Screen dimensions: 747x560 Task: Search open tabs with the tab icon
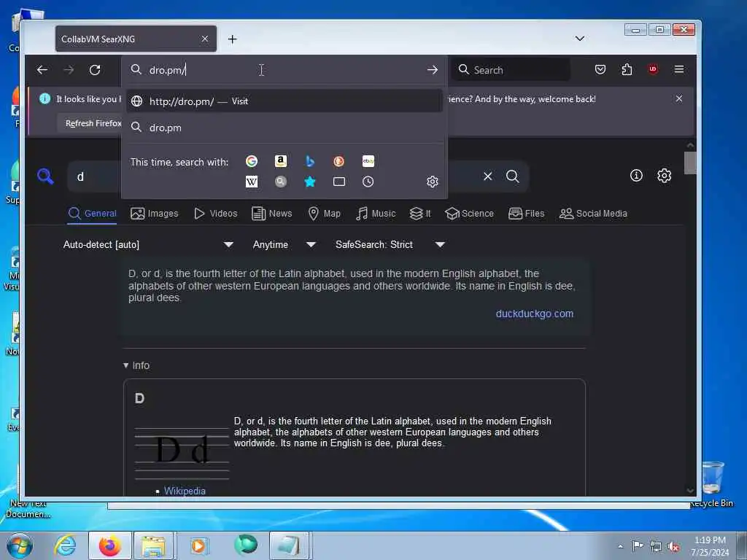click(x=338, y=182)
